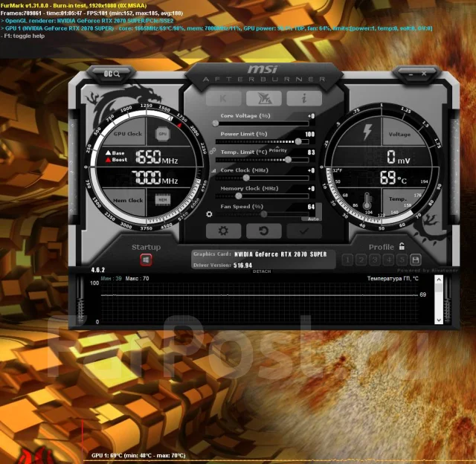Click the MEM chip icon in clock gauge
The image size is (476, 464).
tap(163, 200)
